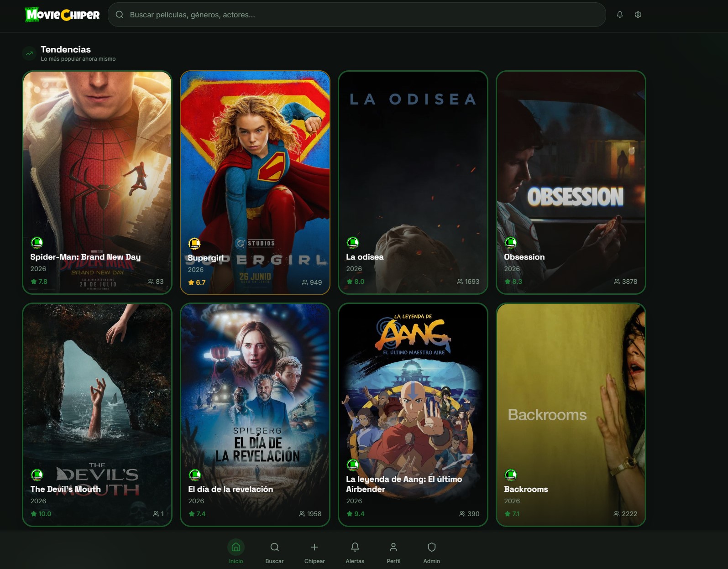This screenshot has width=728, height=569.
Task: Click the search magnifier icon in search bar
Action: [x=120, y=15]
